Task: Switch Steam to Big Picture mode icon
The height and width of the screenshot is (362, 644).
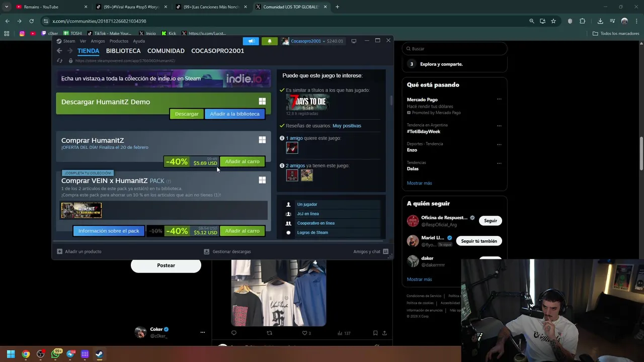Action: click(354, 41)
